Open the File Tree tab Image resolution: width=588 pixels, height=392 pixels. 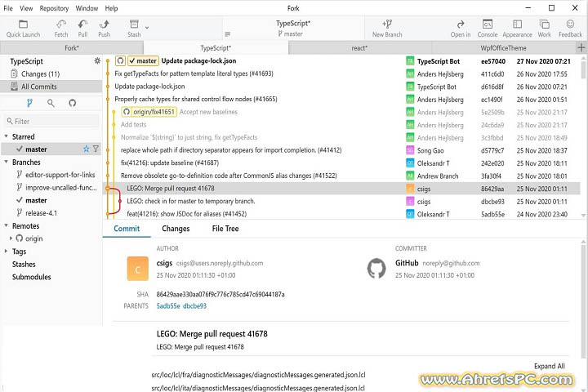click(x=225, y=229)
